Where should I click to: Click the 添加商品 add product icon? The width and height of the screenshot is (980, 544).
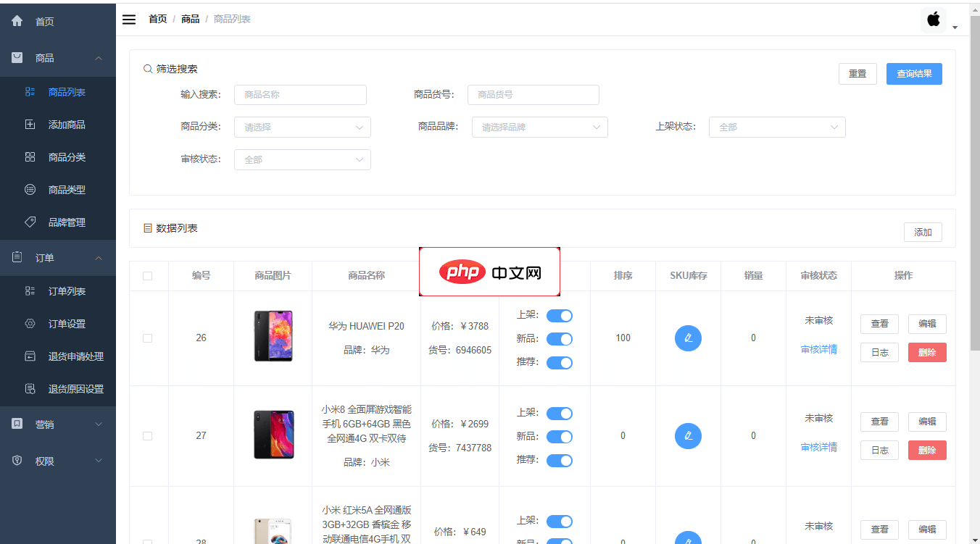[x=30, y=124]
